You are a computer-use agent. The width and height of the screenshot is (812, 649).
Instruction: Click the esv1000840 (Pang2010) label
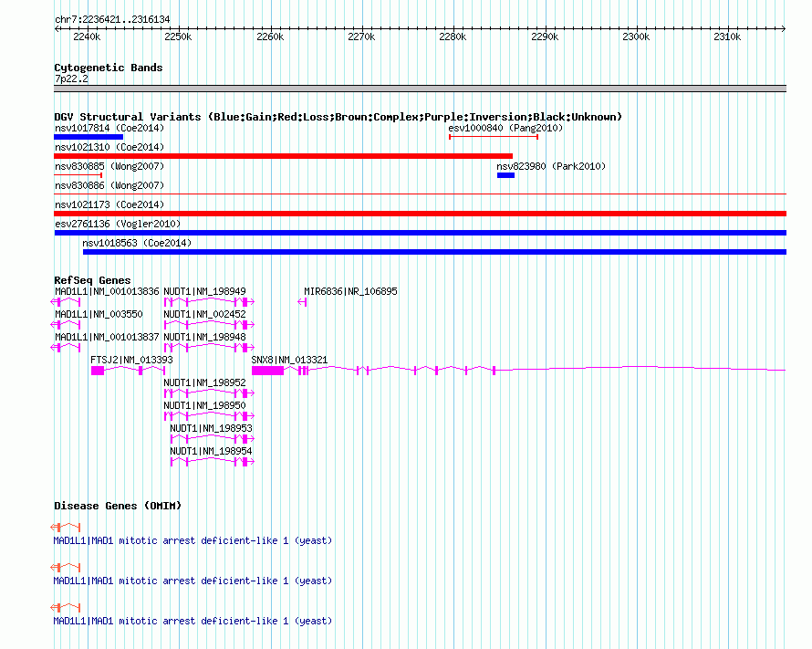(x=505, y=128)
